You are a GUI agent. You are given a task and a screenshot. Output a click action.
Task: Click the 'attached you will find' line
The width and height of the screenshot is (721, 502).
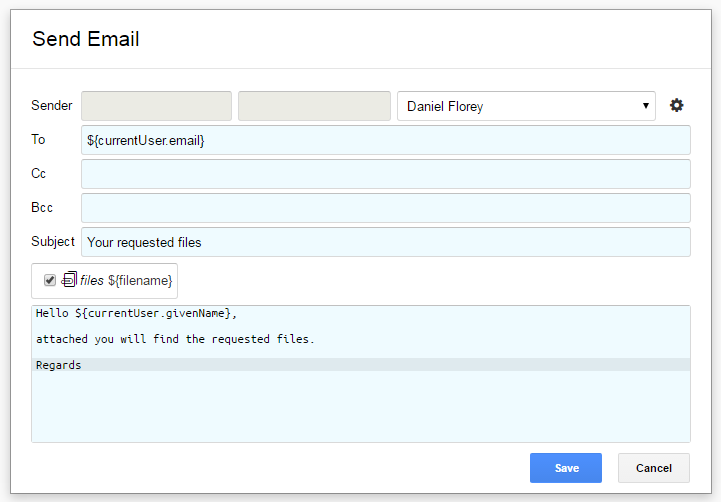[x=175, y=339]
